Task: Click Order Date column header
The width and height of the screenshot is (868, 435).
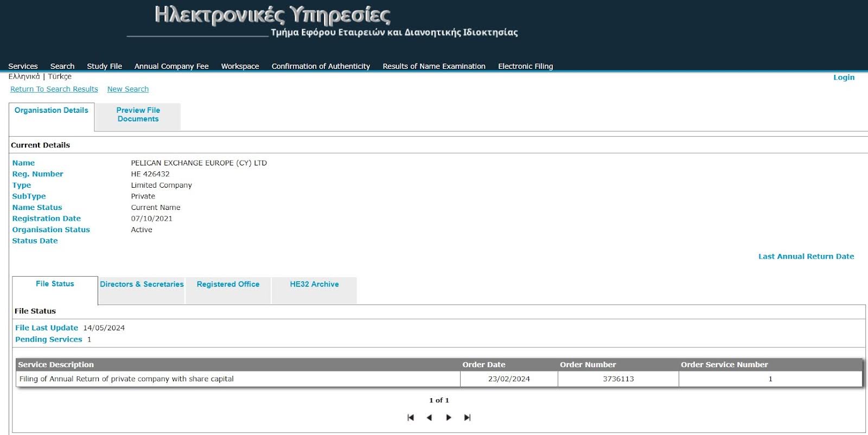Action: 484,364
